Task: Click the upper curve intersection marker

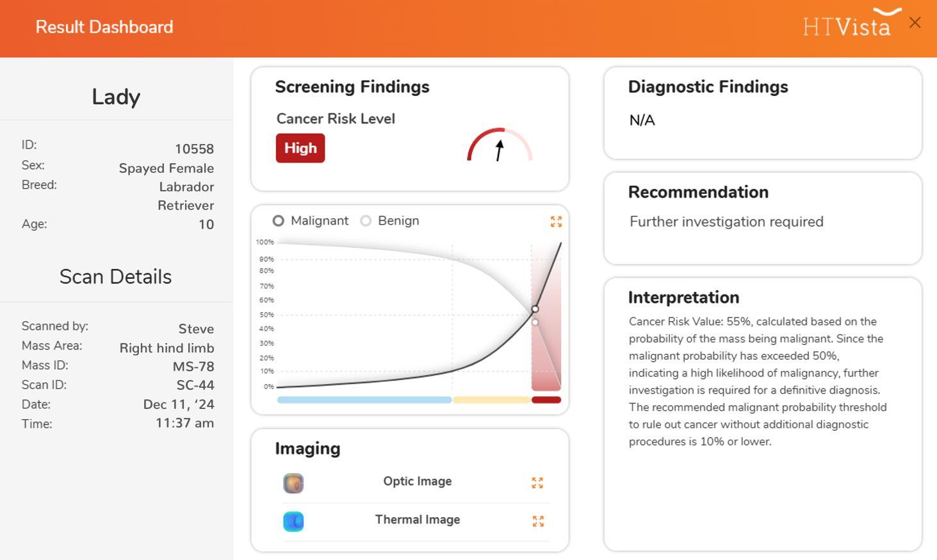Action: click(x=535, y=309)
